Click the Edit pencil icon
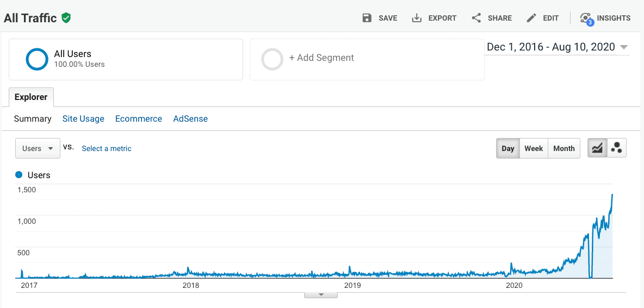 coord(531,18)
